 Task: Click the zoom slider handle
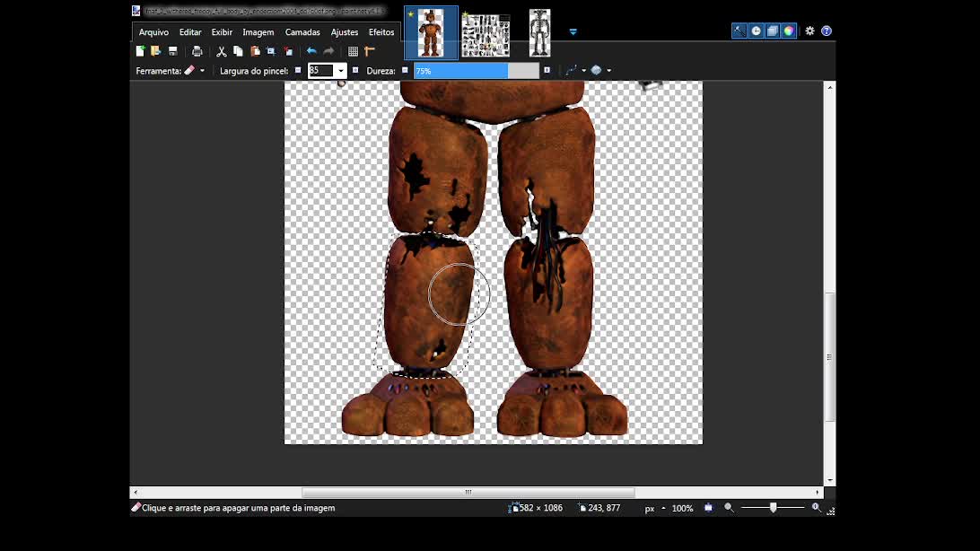(773, 508)
